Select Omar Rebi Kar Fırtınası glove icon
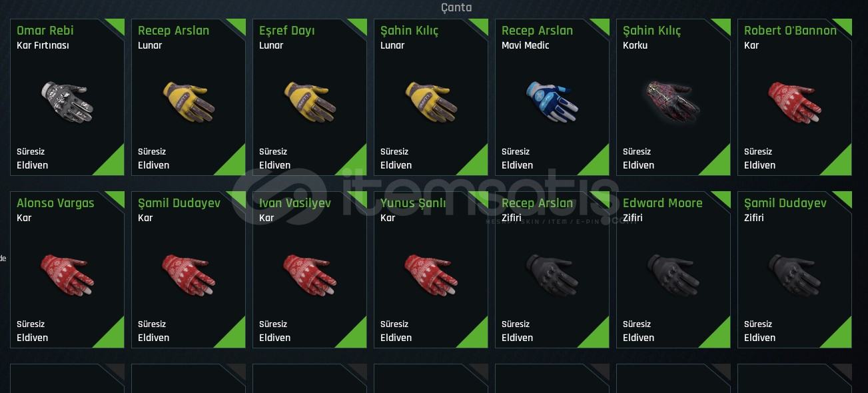This screenshot has height=393, width=868. point(67,102)
